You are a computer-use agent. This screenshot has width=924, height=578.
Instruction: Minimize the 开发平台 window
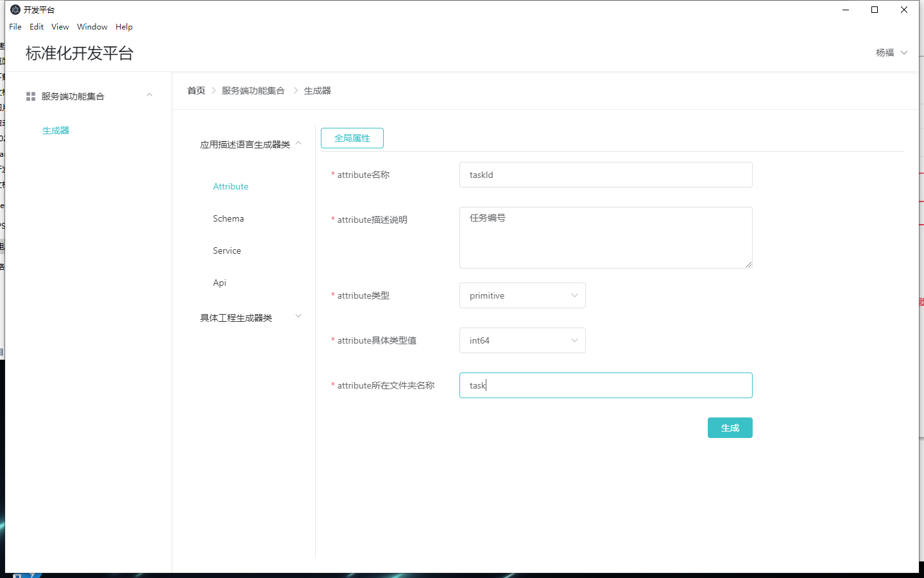point(846,10)
